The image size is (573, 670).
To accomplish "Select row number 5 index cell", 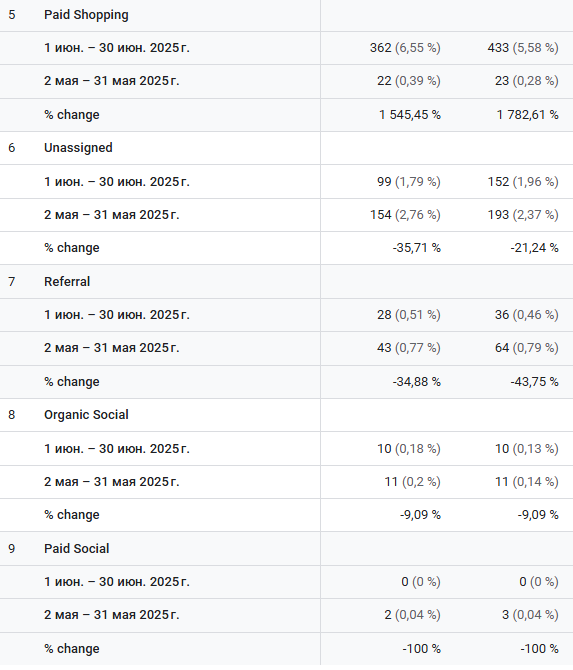I will pyautogui.click(x=12, y=15).
